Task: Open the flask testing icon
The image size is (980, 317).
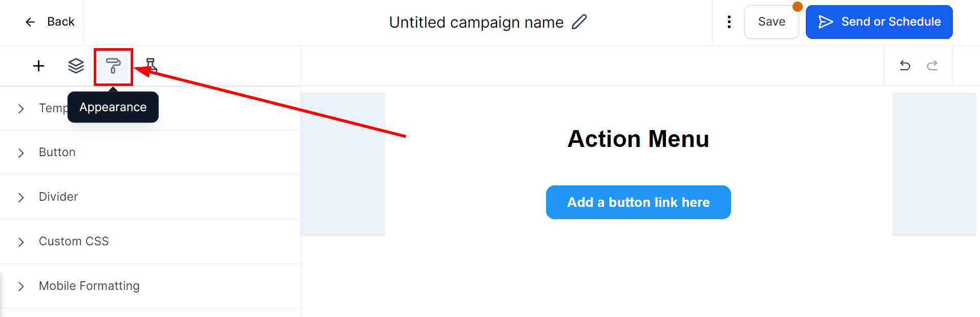Action: 151,65
